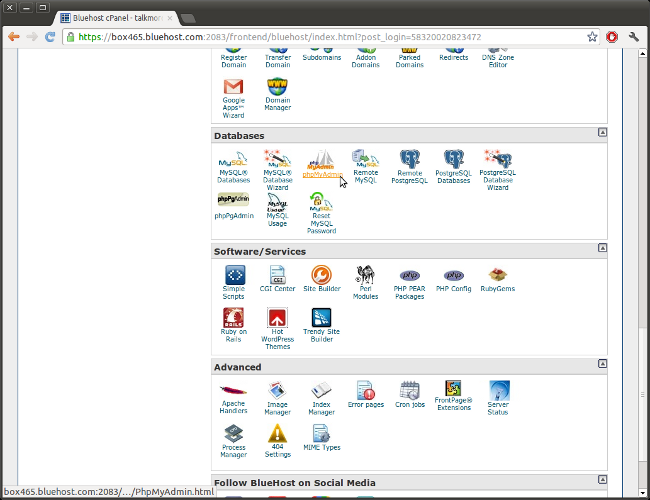
Task: Click the page scrollbar up arrow
Action: click(642, 53)
